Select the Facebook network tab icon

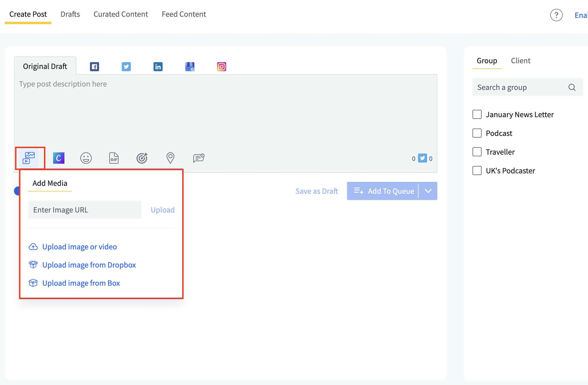point(94,67)
